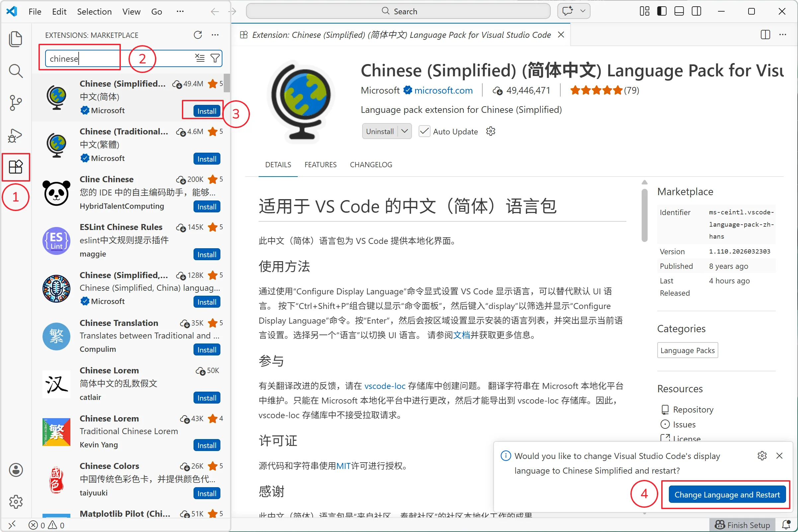Image resolution: width=798 pixels, height=532 pixels.
Task: Open the Selection menu
Action: pos(94,12)
